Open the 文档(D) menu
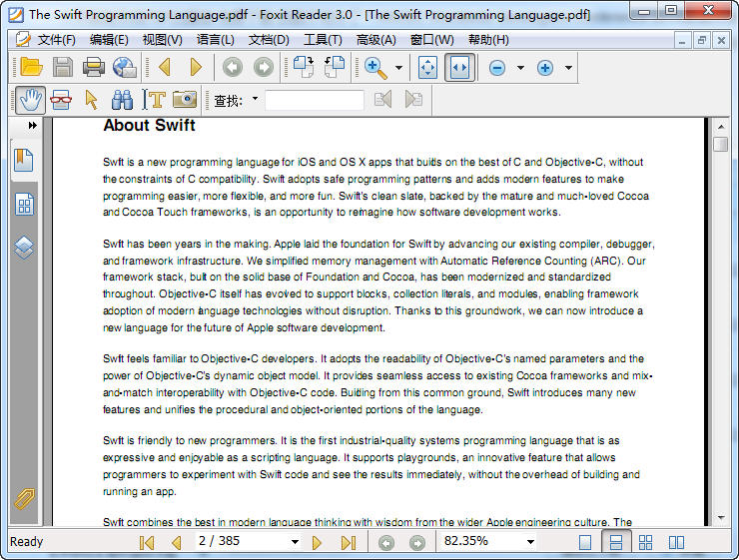739x560 pixels. coord(269,40)
